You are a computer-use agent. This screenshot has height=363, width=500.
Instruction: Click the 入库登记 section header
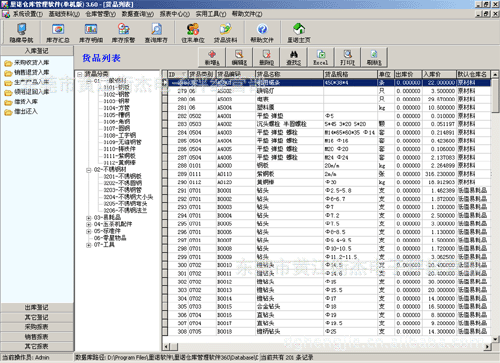[37, 51]
